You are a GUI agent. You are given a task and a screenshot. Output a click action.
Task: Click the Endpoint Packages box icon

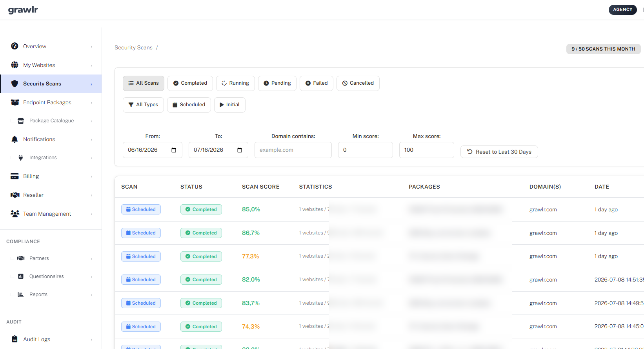pyautogui.click(x=15, y=102)
